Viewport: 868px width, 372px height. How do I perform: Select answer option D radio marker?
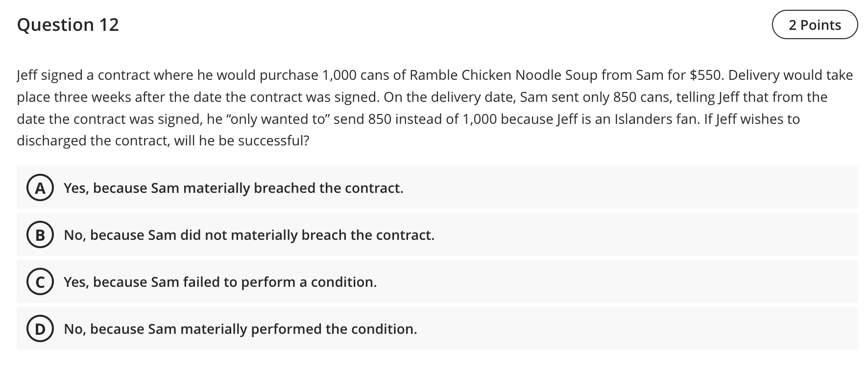tap(41, 329)
